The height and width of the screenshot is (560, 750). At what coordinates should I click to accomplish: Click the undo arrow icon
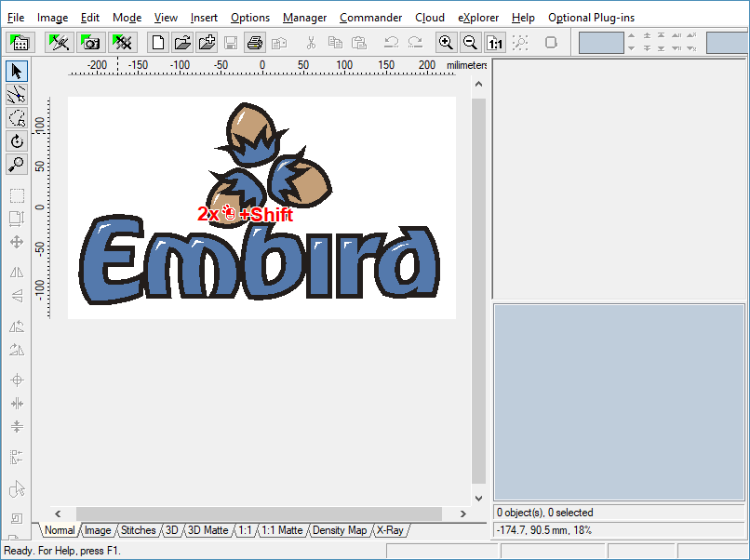pyautogui.click(x=391, y=43)
